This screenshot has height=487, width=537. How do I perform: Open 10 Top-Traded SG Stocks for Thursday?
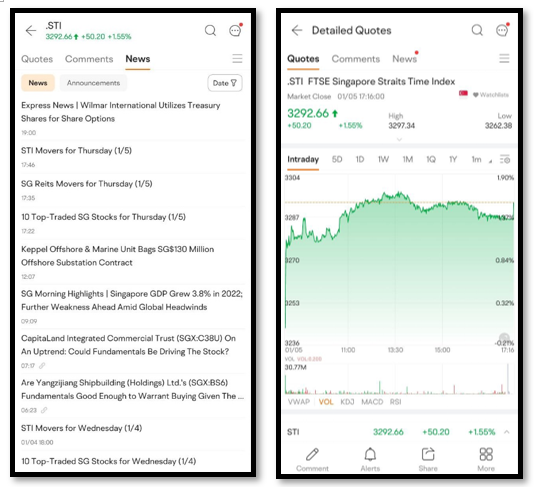(133, 223)
